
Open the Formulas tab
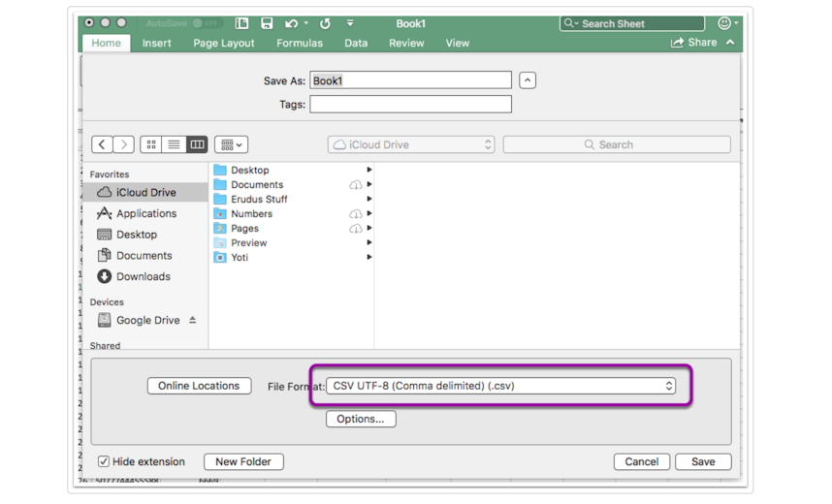pyautogui.click(x=300, y=43)
